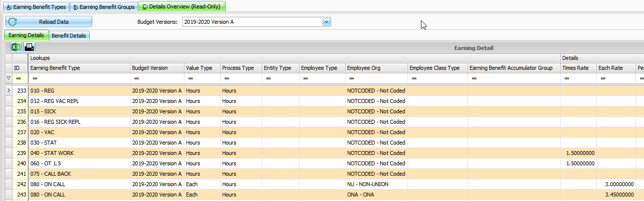
Task: Sort by Earning Benefit Type column header
Action: point(79,68)
